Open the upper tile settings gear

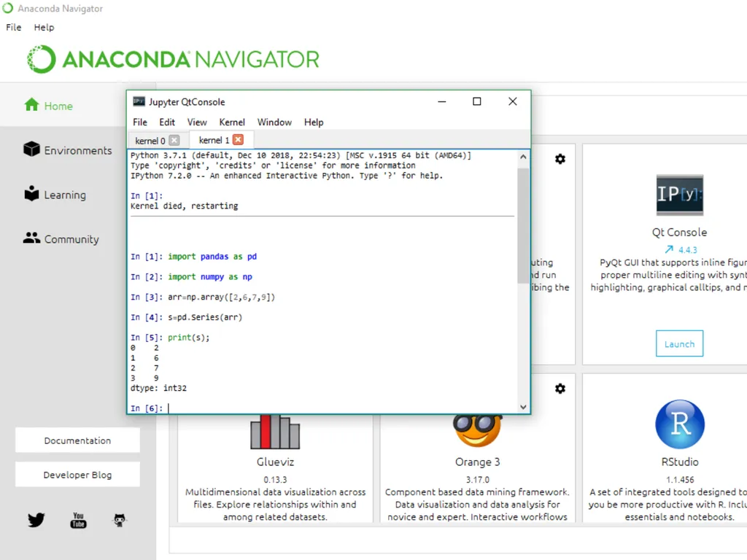(560, 159)
